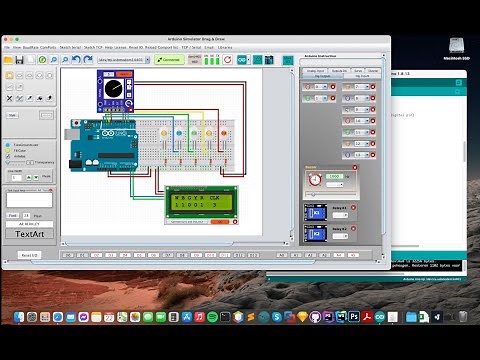Open Photoshop from the Dock
This screenshot has width=480, height=360.
pyautogui.click(x=354, y=317)
